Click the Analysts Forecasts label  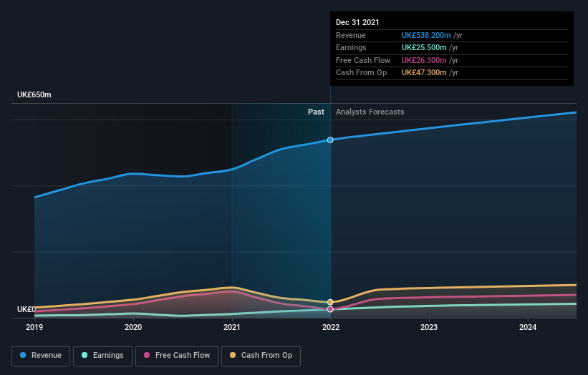(x=370, y=112)
